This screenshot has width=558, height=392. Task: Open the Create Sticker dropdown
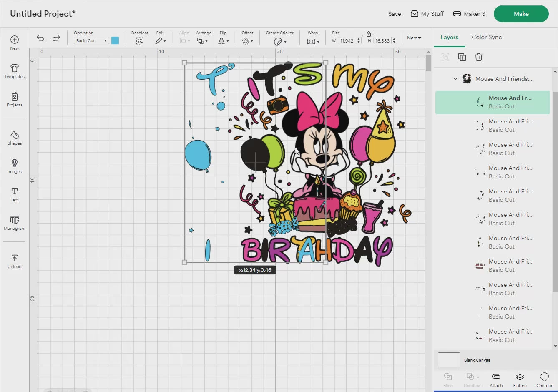[280, 41]
